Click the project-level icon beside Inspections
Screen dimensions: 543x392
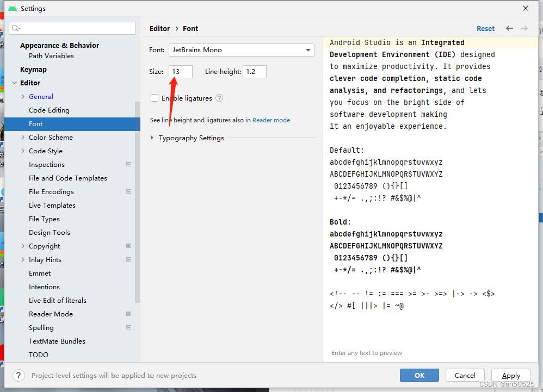(129, 164)
